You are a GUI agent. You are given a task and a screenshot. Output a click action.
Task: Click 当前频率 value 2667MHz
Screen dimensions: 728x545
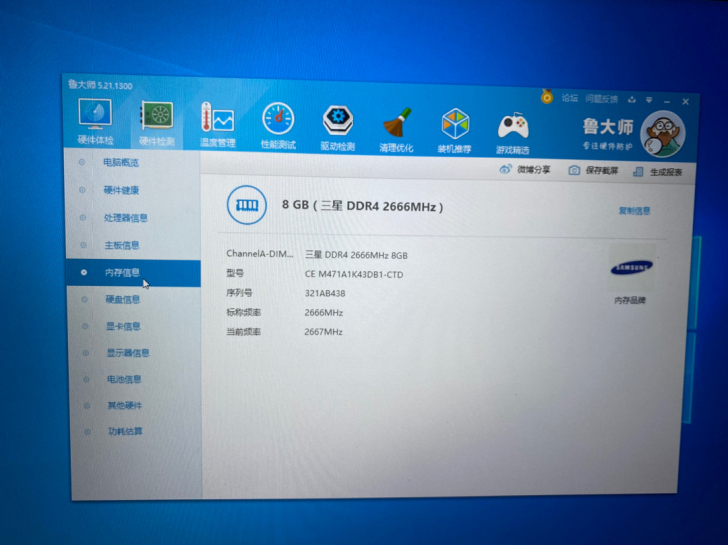tap(323, 332)
